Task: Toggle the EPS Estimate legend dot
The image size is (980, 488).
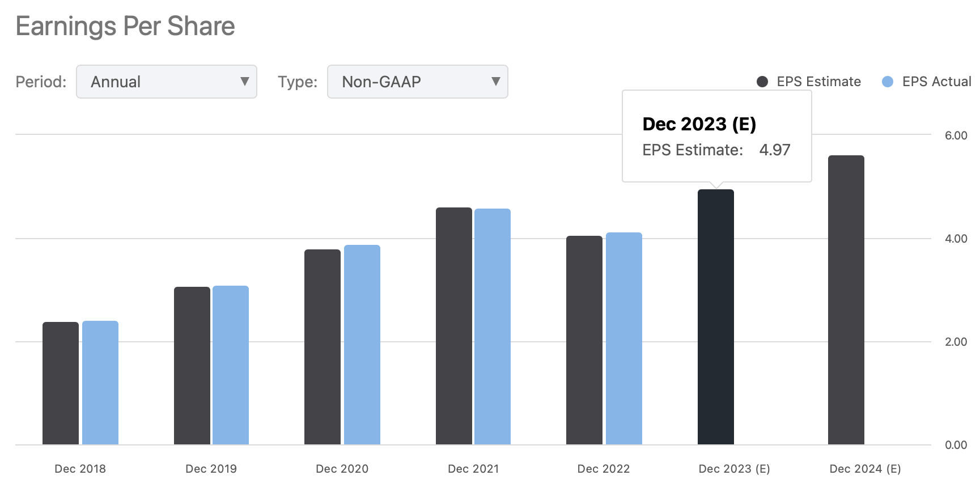Action: (x=762, y=82)
